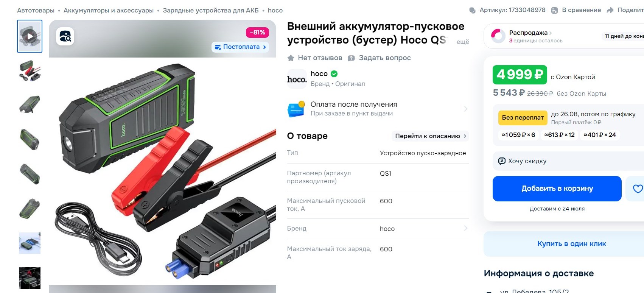Open Аккумуляторы и аксессуары breadcrumb
644x293 pixels.
(109, 10)
